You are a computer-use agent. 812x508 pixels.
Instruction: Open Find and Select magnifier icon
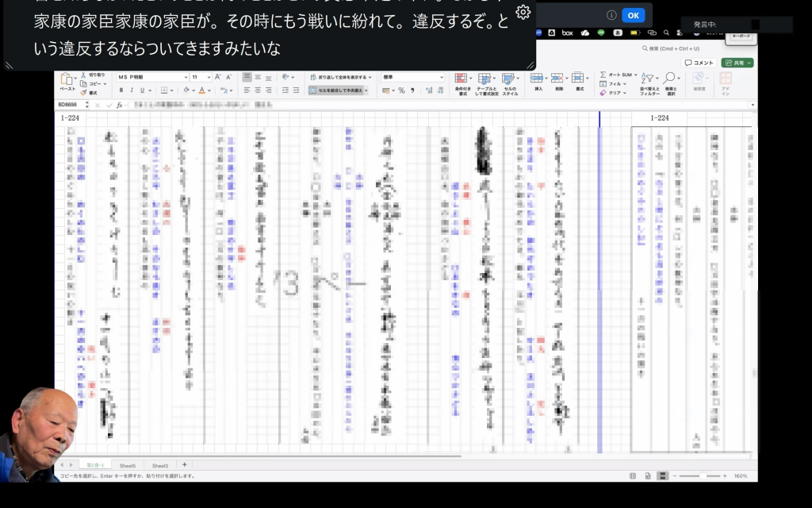pyautogui.click(x=671, y=79)
